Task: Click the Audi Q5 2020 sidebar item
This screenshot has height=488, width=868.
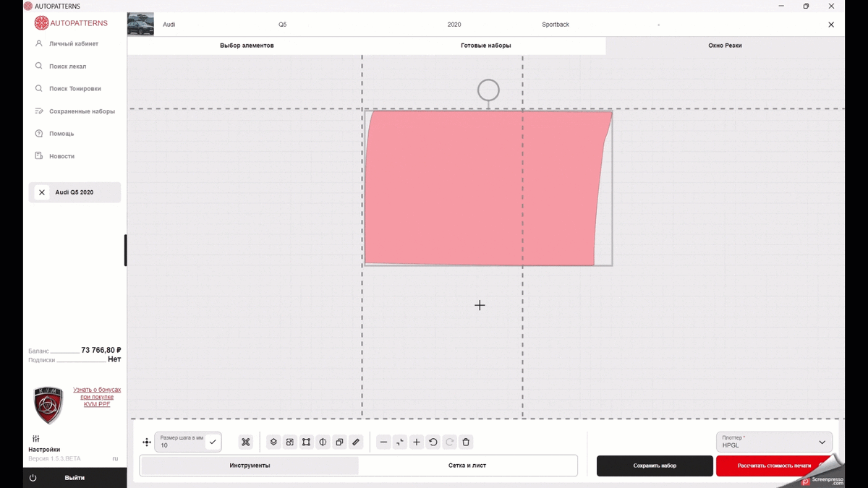Action: coord(75,192)
